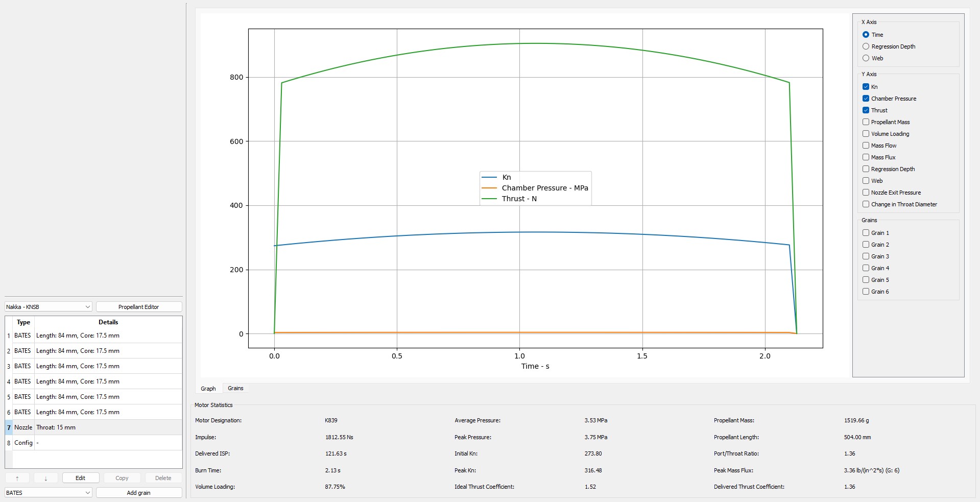Switch to the Grains tab
Screen dimensions: 980x502
coord(235,388)
